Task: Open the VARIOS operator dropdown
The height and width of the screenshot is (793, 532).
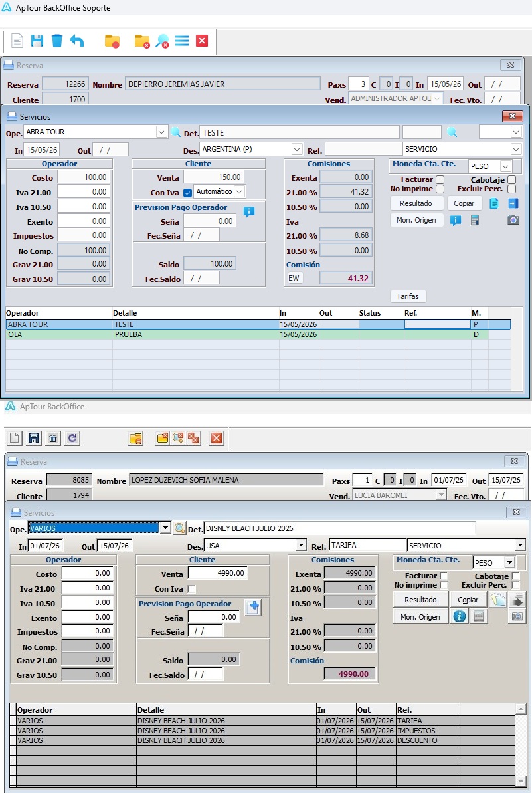Action: pyautogui.click(x=165, y=528)
